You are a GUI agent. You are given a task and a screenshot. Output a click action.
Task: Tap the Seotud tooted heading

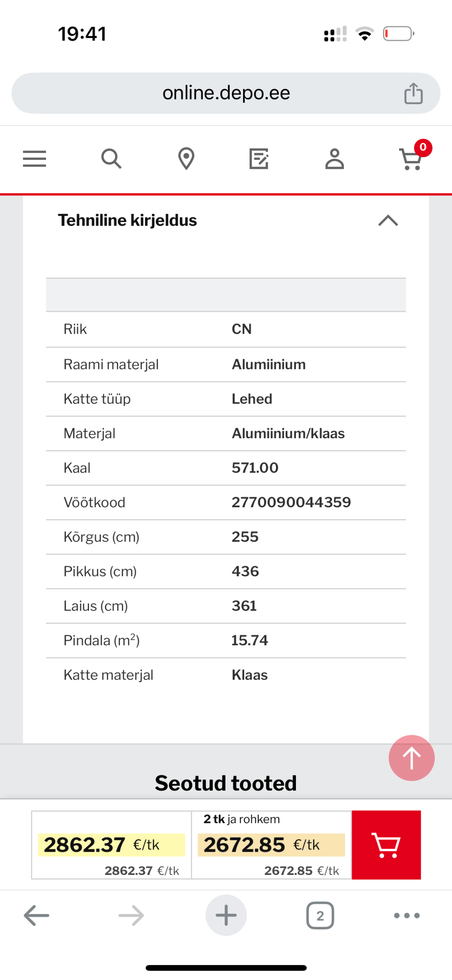coord(226,783)
